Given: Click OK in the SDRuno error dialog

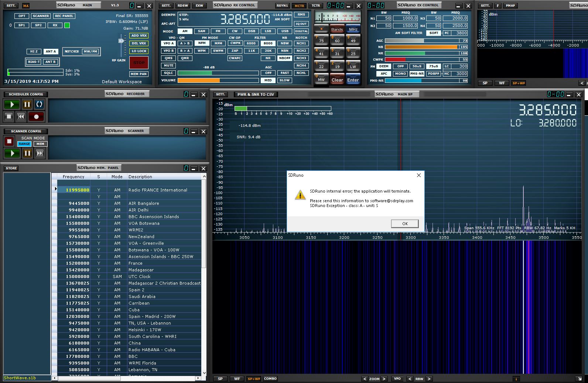Looking at the screenshot, I should coord(405,224).
